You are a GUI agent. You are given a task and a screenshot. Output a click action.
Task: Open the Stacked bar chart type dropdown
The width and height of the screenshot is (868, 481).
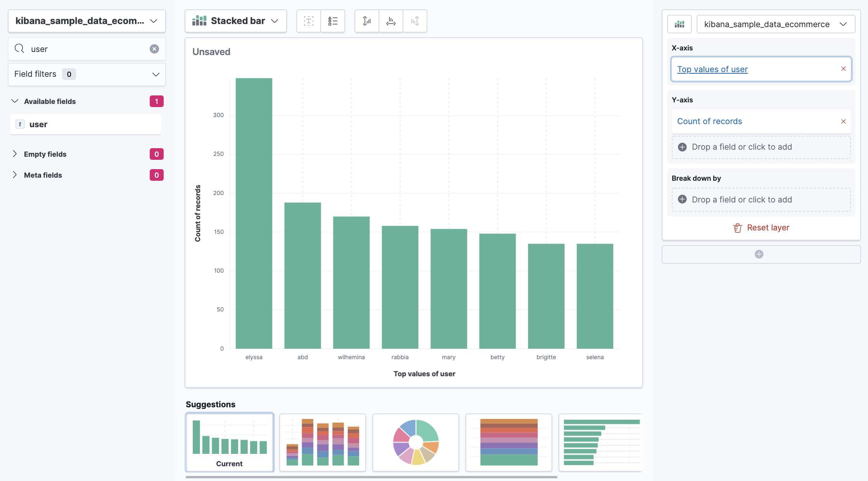(x=235, y=21)
